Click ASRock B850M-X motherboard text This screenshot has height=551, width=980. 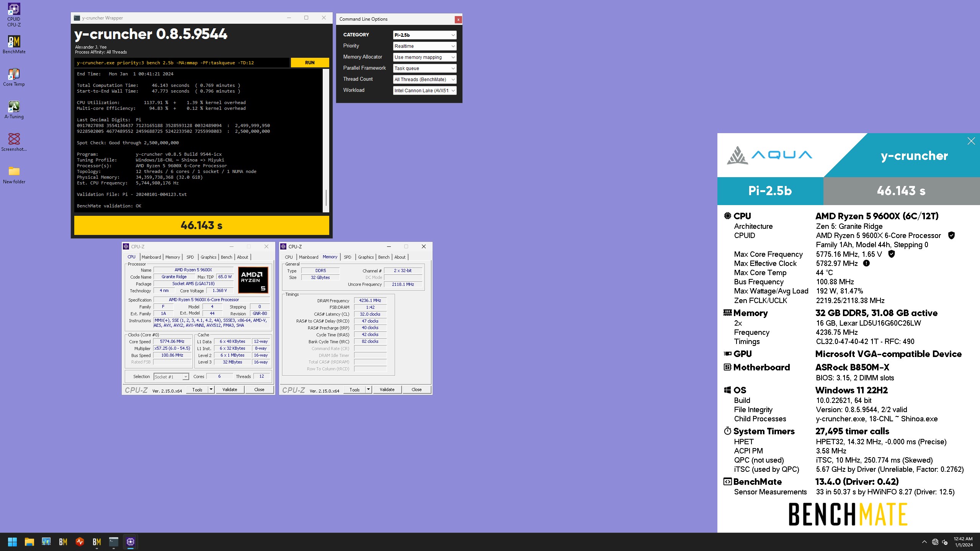[852, 367]
